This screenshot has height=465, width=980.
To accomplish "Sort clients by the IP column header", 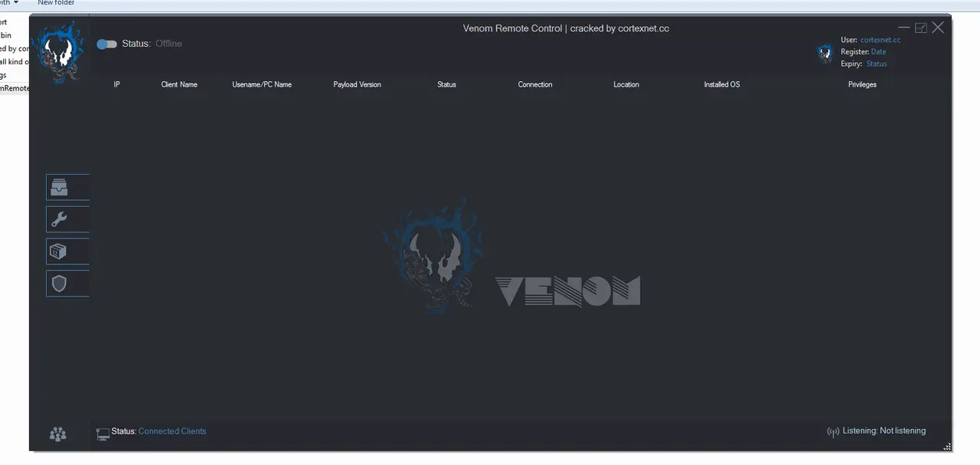I will (116, 84).
